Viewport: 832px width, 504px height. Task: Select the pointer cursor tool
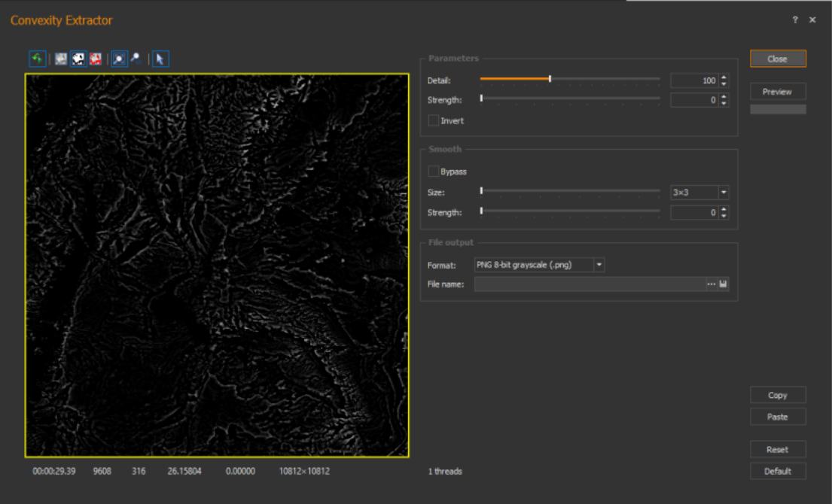point(160,59)
